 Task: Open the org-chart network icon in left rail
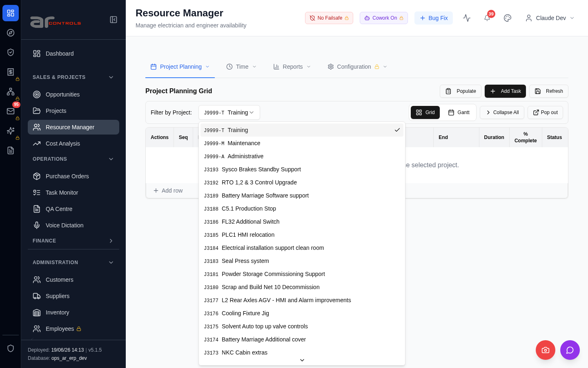[11, 92]
